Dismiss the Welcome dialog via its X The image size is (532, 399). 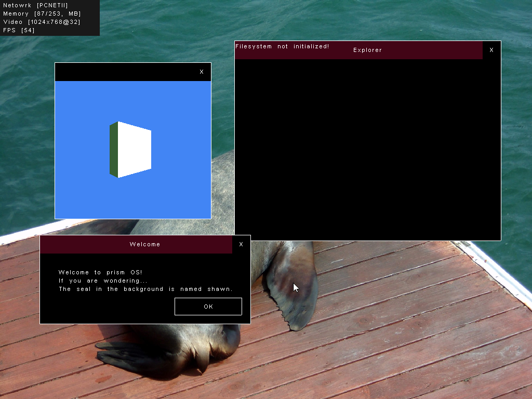click(x=241, y=244)
